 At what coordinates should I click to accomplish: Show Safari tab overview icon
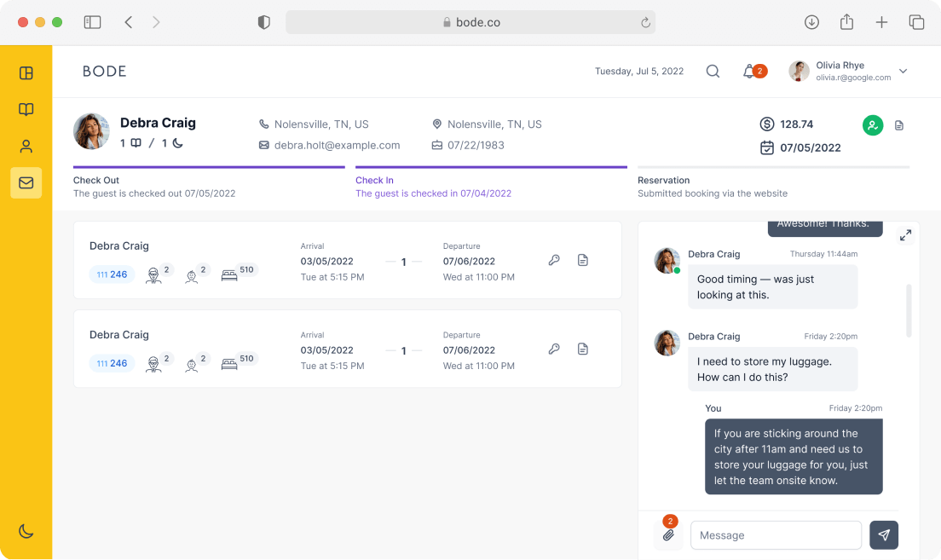pyautogui.click(x=916, y=22)
